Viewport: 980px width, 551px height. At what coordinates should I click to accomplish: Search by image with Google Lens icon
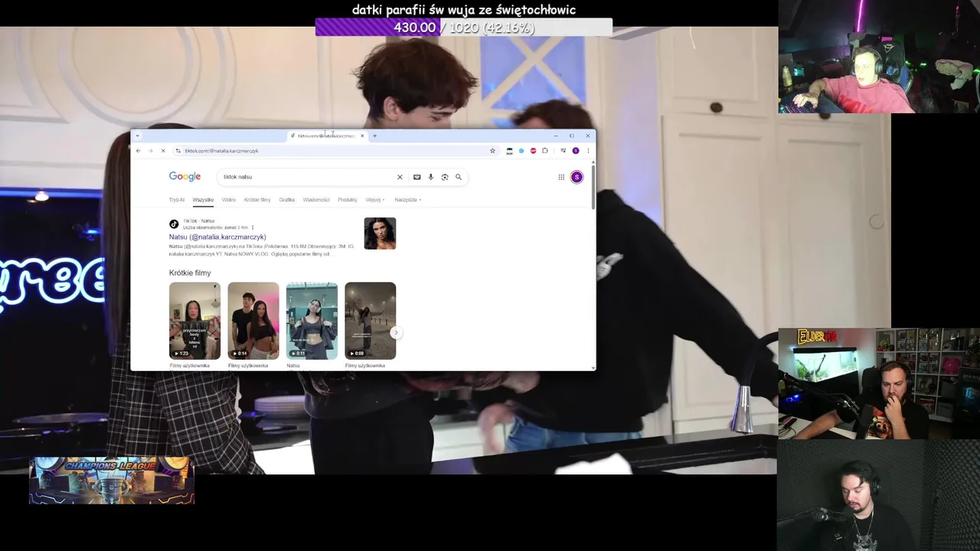point(445,177)
